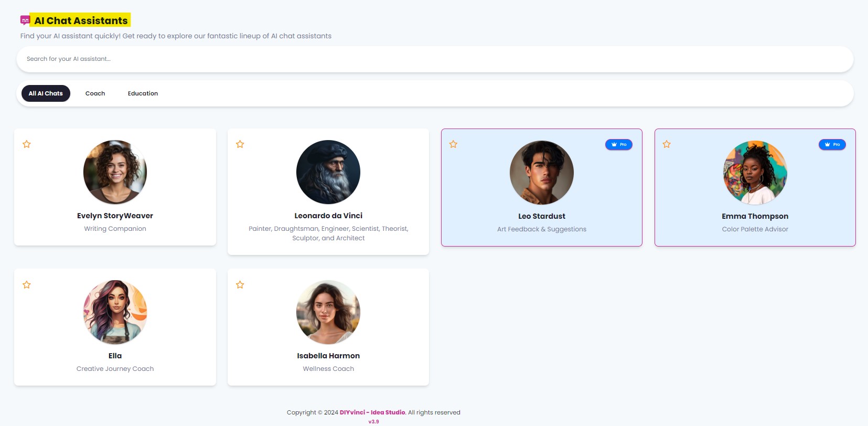Mark Emma Thompson as favorite
The height and width of the screenshot is (426, 868).
pos(667,144)
